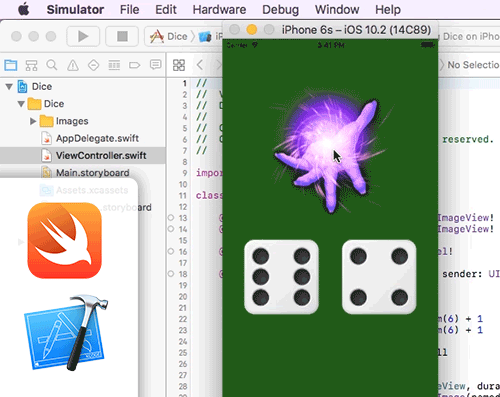
Task: Click line number 1 in gutter
Action: point(185,83)
